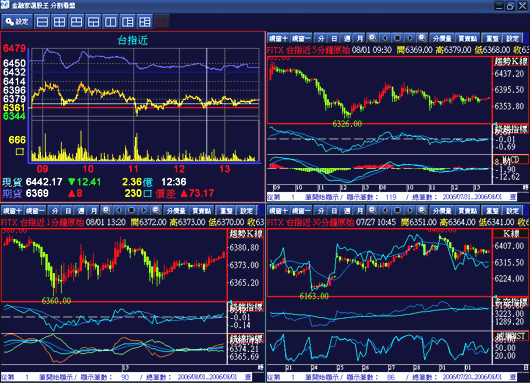Expand the 1-minute chart toolbar overflow arrow
The height and width of the screenshot is (385, 530).
tap(261, 211)
